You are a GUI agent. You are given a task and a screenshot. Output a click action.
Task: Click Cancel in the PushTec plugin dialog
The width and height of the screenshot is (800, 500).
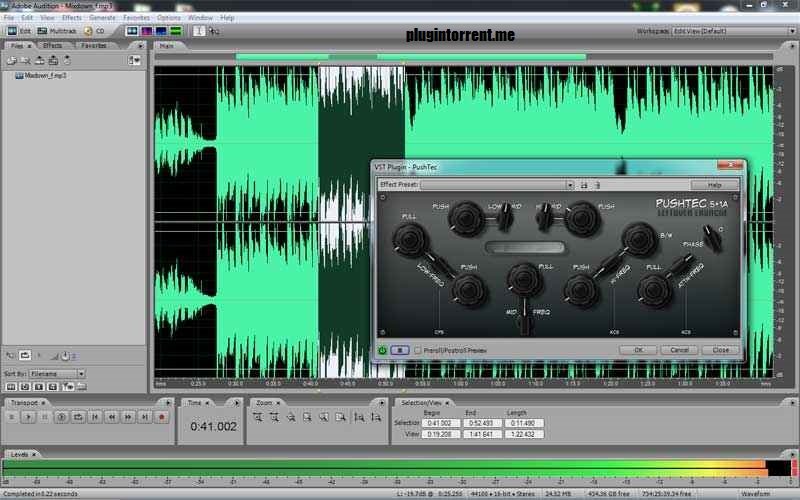tap(679, 350)
